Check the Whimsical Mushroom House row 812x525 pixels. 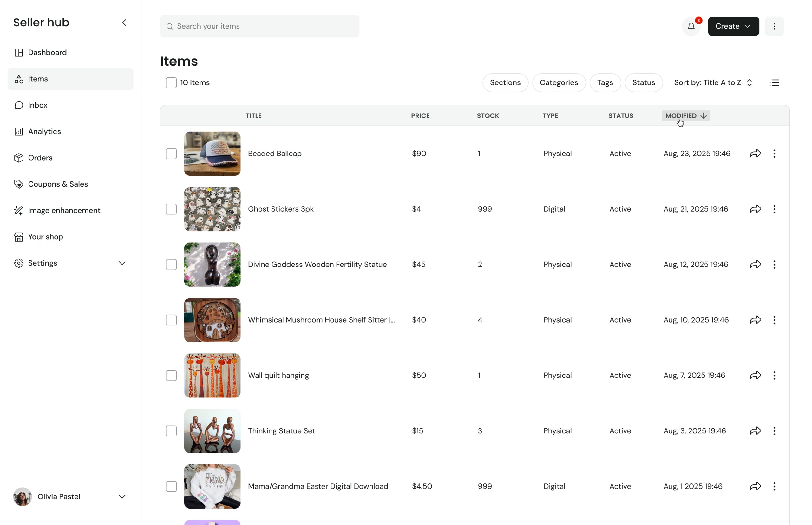coord(171,320)
